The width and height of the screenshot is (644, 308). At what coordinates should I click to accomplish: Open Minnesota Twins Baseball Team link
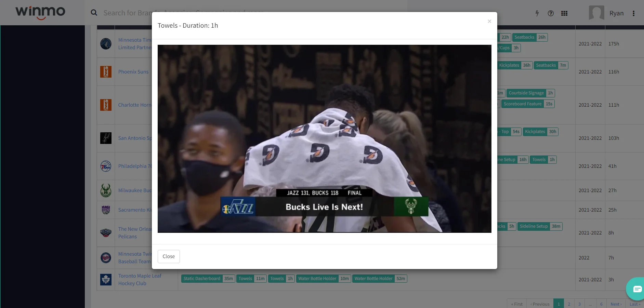point(135,258)
